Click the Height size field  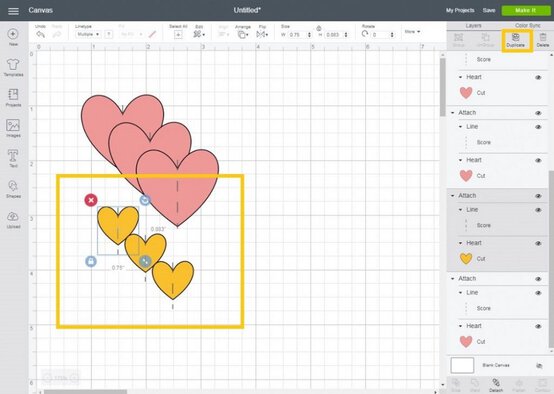pos(334,35)
